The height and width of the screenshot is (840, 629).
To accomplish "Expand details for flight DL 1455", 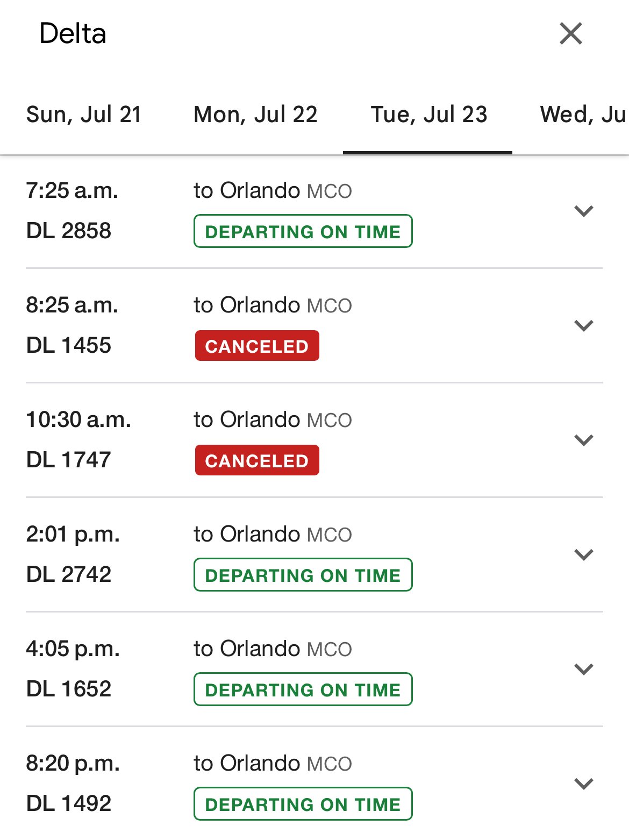I will (x=583, y=325).
